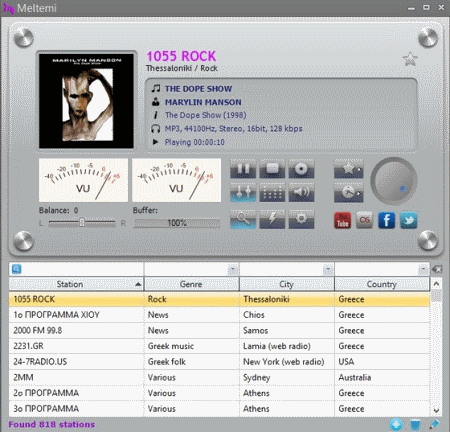Click the Meltemi app logo in title bar

(9, 8)
